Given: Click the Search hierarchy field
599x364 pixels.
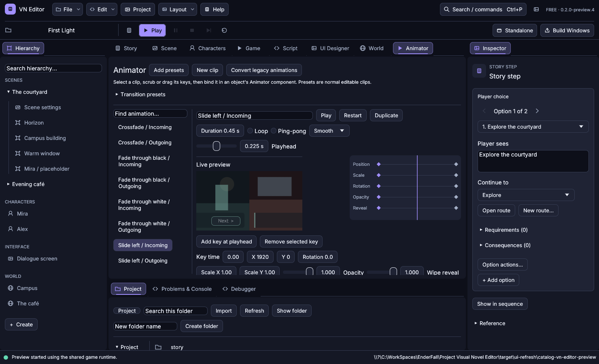Looking at the screenshot, I should 53,68.
